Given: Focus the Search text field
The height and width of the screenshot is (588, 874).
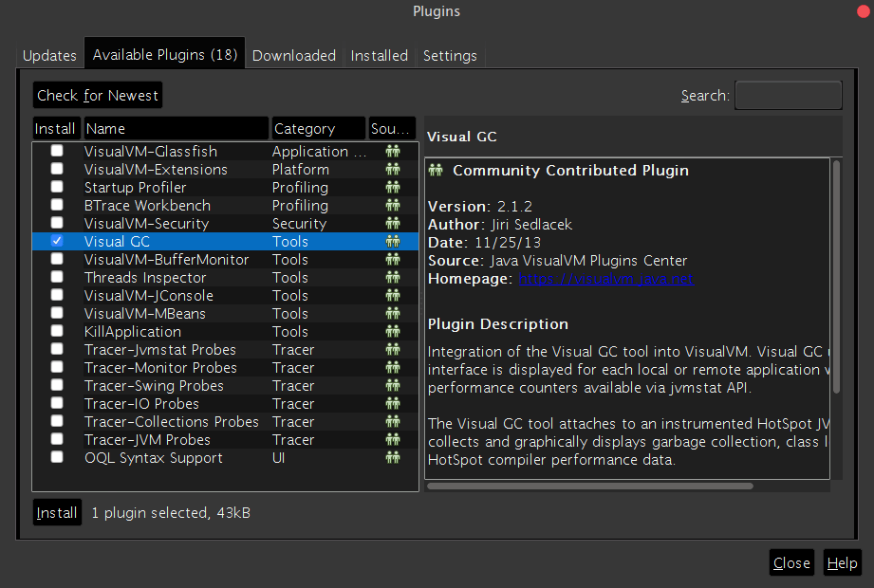Looking at the screenshot, I should [788, 96].
